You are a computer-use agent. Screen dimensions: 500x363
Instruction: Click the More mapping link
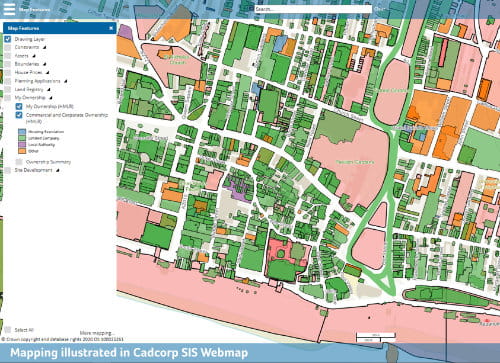pos(97,333)
